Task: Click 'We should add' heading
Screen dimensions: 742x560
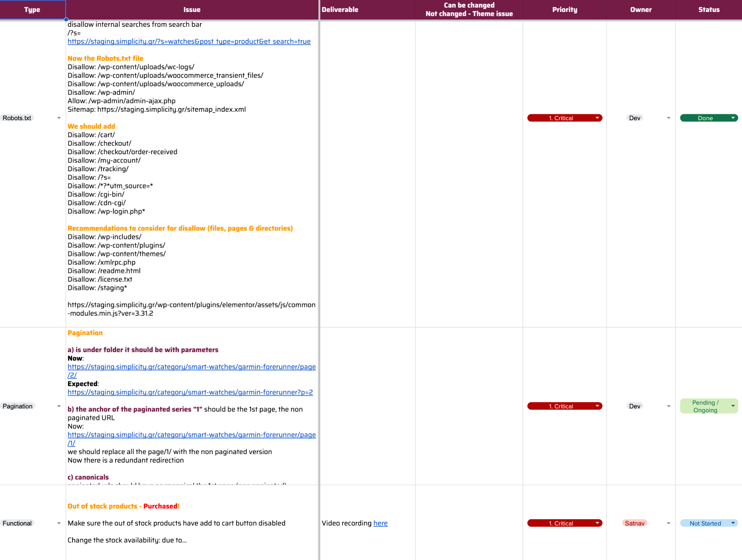Action: (91, 126)
